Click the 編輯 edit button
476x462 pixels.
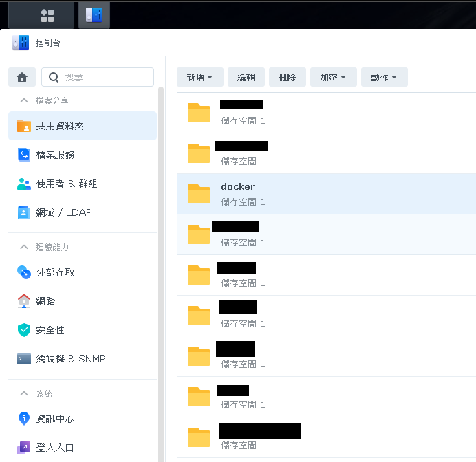tap(246, 77)
